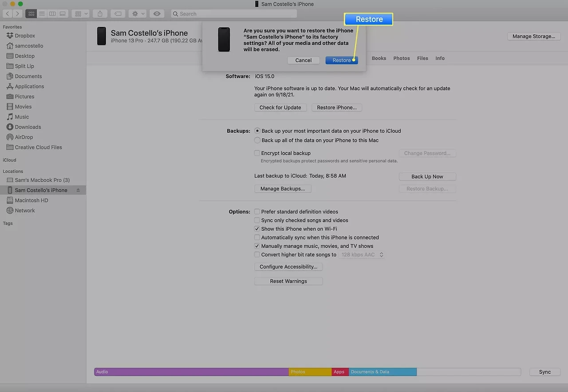This screenshot has width=568, height=392.
Task: Switch to the Photos tab
Action: click(x=402, y=58)
